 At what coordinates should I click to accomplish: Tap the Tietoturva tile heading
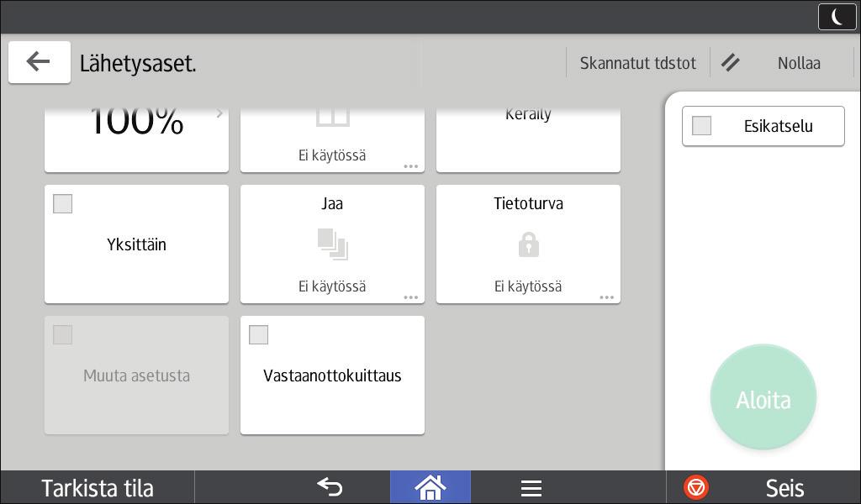(528, 203)
